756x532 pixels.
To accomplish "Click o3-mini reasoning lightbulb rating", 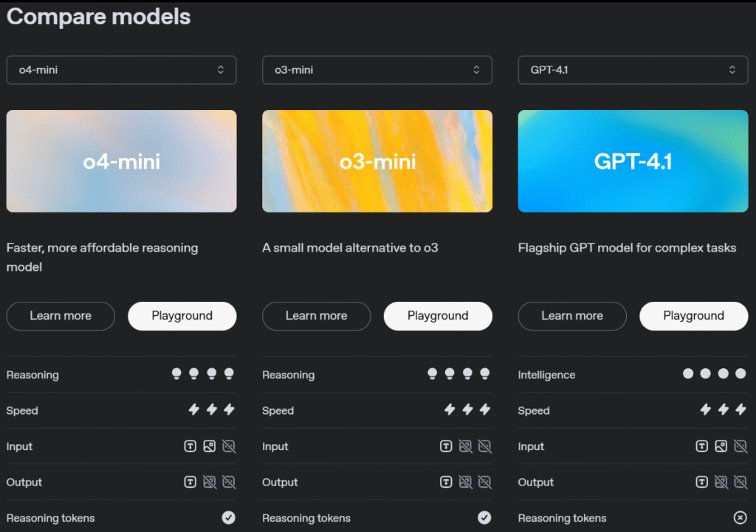I will [x=458, y=374].
